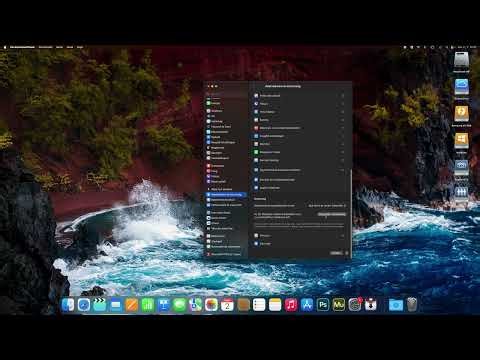Viewport: 480px width, 360px height.
Task: Open Finder from the Dock
Action: (68, 305)
